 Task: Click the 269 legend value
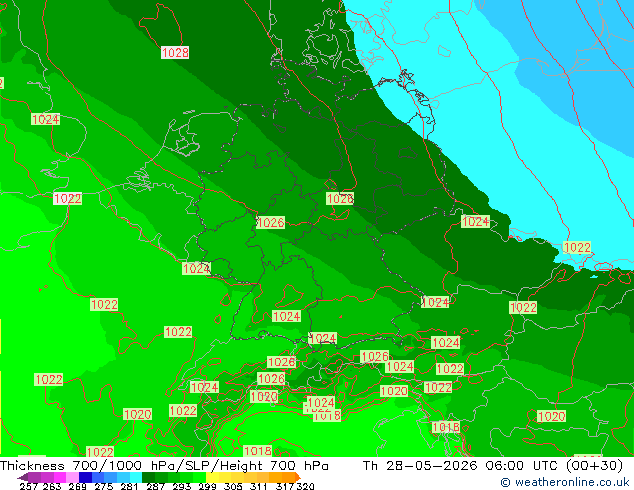[x=78, y=486]
